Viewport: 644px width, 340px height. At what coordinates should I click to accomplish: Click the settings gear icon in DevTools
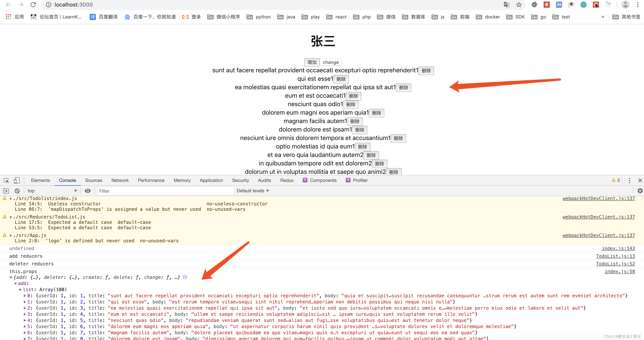(x=640, y=191)
